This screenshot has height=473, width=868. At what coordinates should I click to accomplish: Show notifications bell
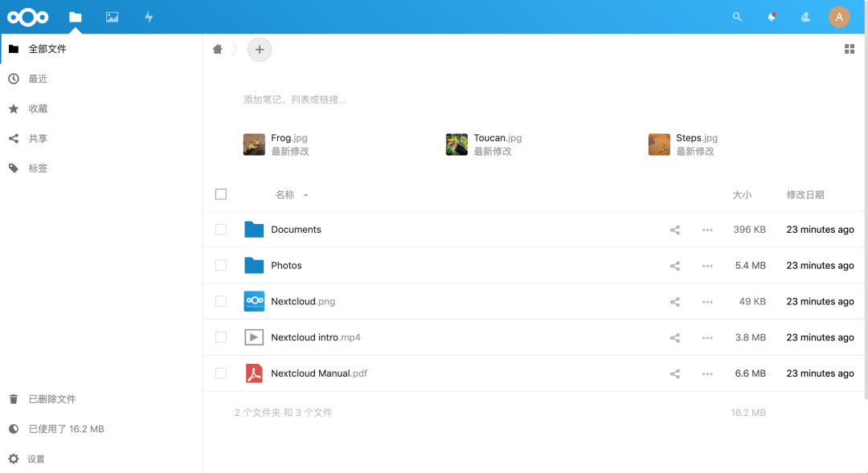coord(771,17)
